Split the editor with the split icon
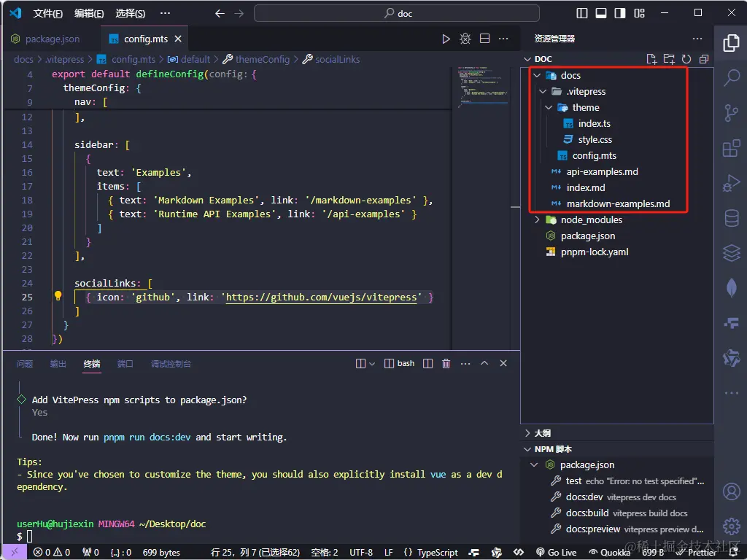Viewport: 747px width, 560px height. [x=484, y=39]
